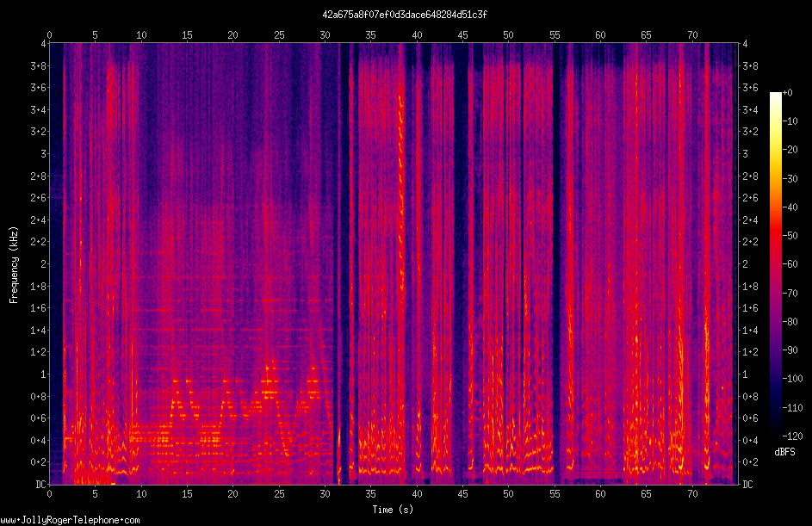
Task: Click '2' on the left frequency axis
Action: pos(43,264)
